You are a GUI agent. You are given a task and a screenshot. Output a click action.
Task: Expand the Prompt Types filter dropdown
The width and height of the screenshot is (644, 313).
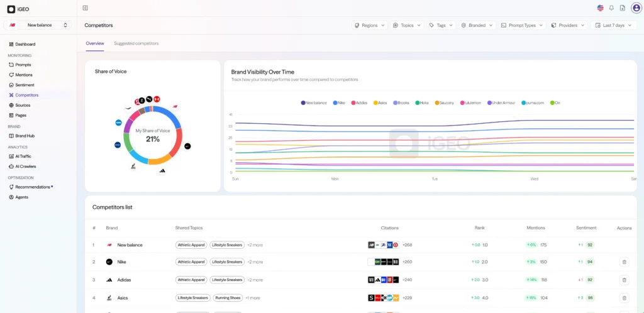click(522, 25)
